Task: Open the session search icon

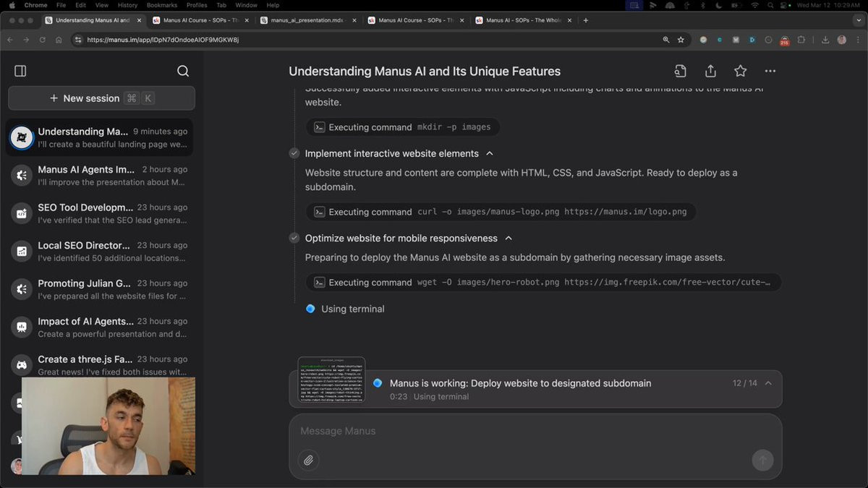Action: (183, 71)
